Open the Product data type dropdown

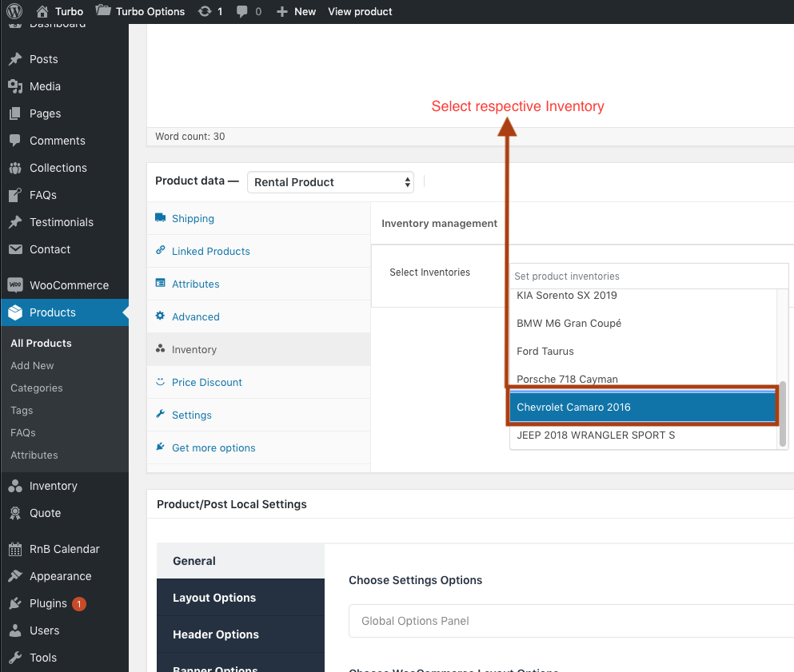click(x=330, y=182)
